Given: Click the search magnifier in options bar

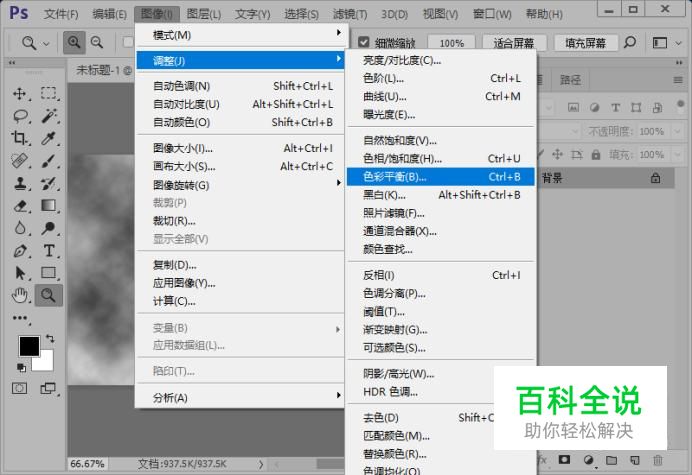Looking at the screenshot, I should click(630, 42).
